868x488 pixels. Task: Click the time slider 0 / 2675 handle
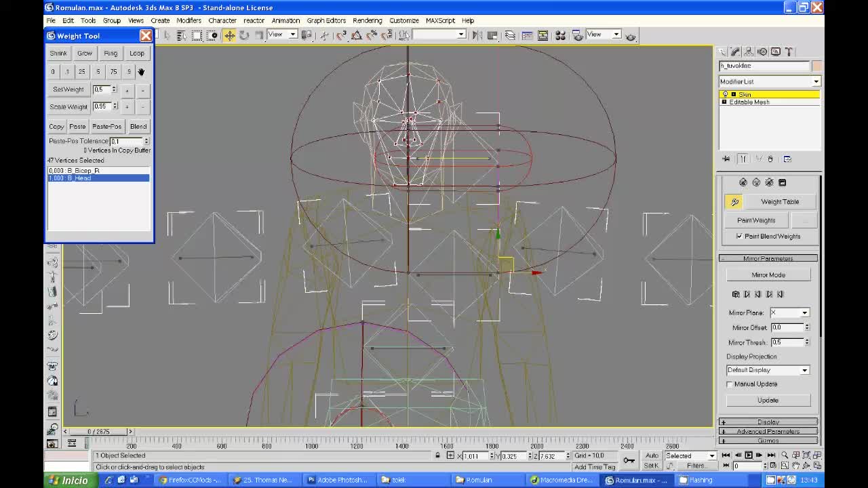click(x=98, y=431)
